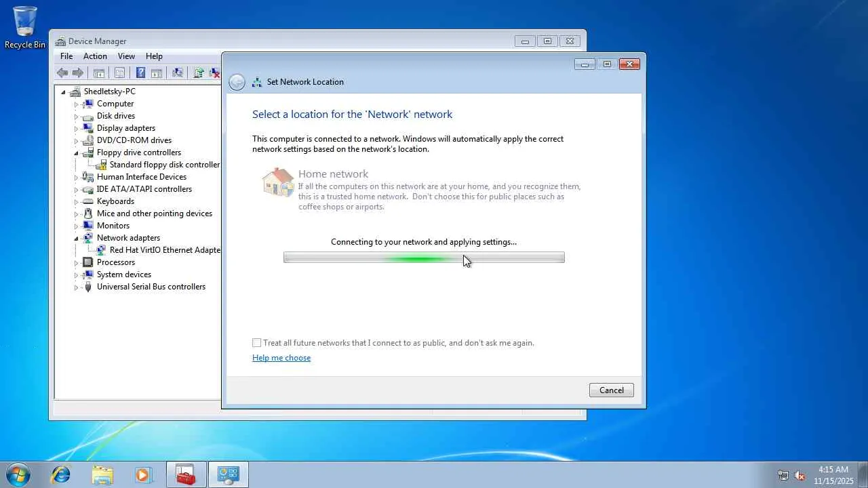Select the Mice and other pointing devices icon

point(87,213)
